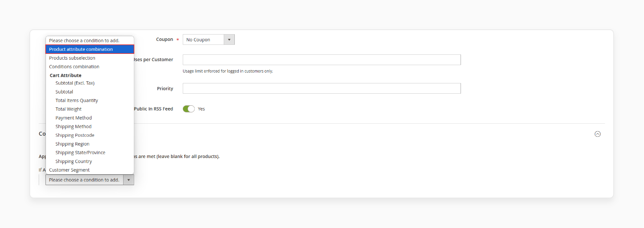Screen dimensions: 644x228
Task: Open the Coupon 'No Coupon' dropdown
Action: tap(208, 40)
